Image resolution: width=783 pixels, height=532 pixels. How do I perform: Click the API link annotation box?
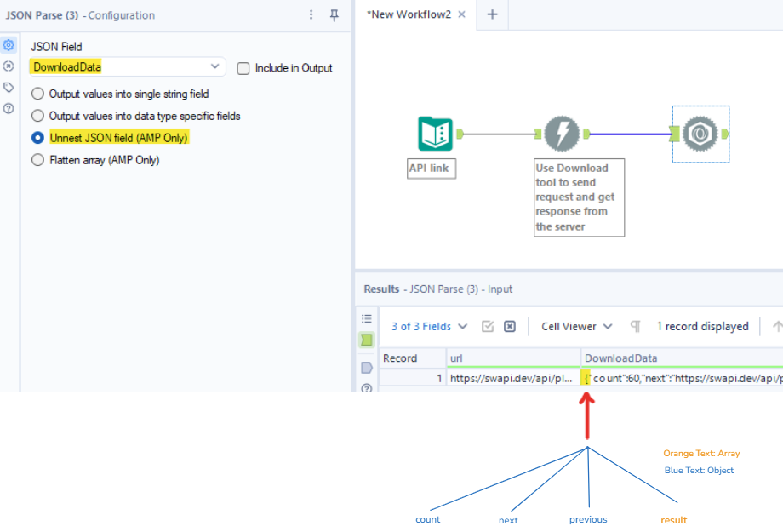(432, 169)
